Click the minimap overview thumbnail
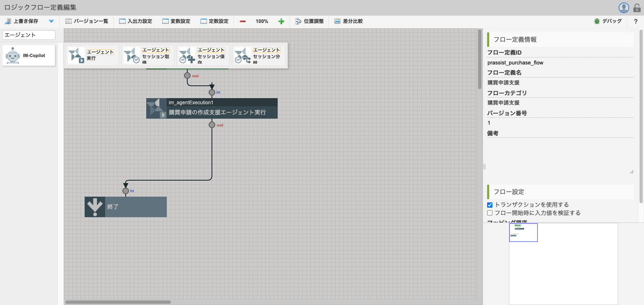 click(x=563, y=264)
